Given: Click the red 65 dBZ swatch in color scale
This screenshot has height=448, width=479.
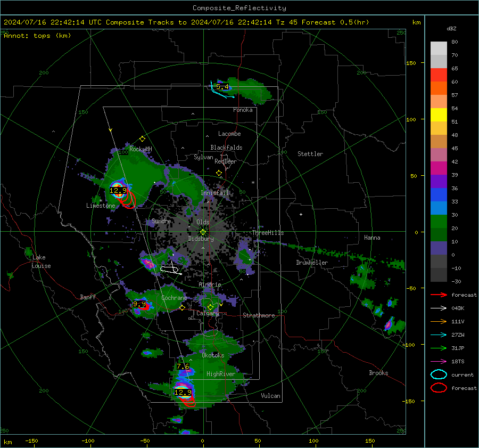Looking at the screenshot, I should 439,75.
